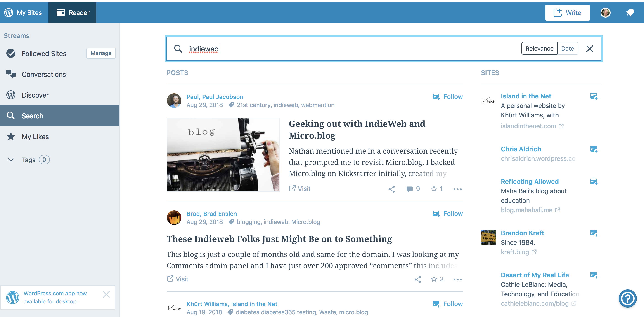Image resolution: width=644 pixels, height=317 pixels.
Task: Open comments on Geeking out post
Action: (x=413, y=189)
